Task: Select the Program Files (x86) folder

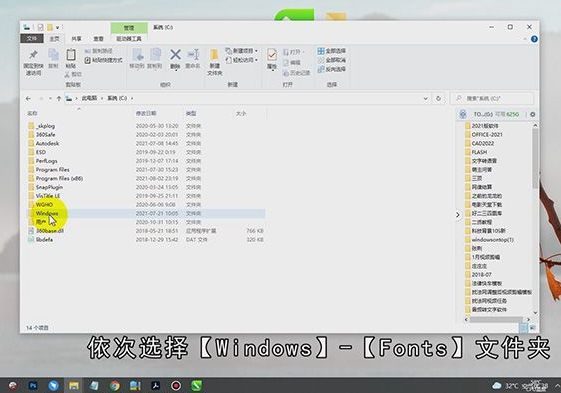Action: pos(146,178)
